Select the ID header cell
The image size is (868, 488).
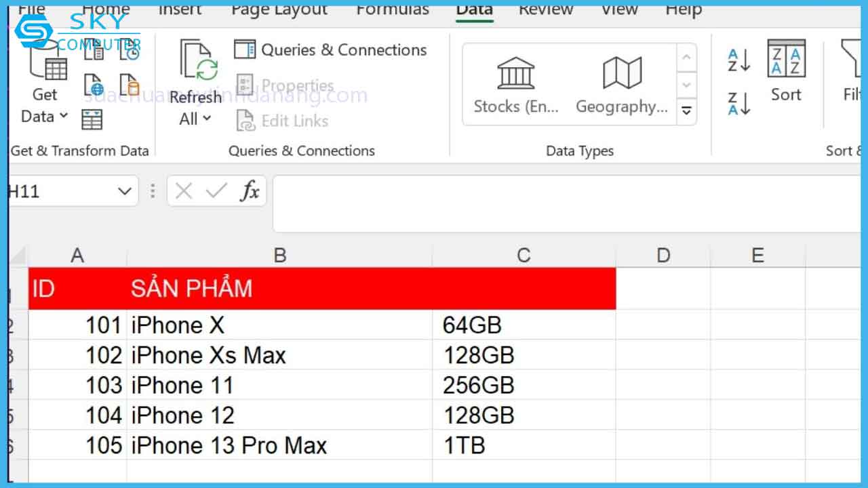click(x=77, y=289)
